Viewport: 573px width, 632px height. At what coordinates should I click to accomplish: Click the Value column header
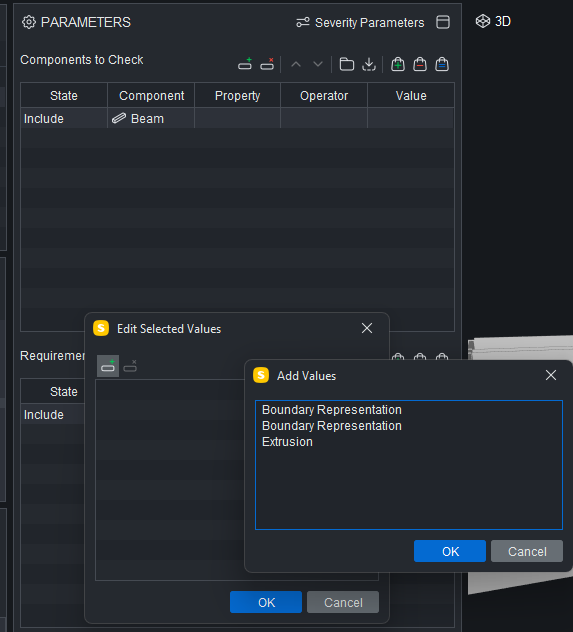pos(411,96)
